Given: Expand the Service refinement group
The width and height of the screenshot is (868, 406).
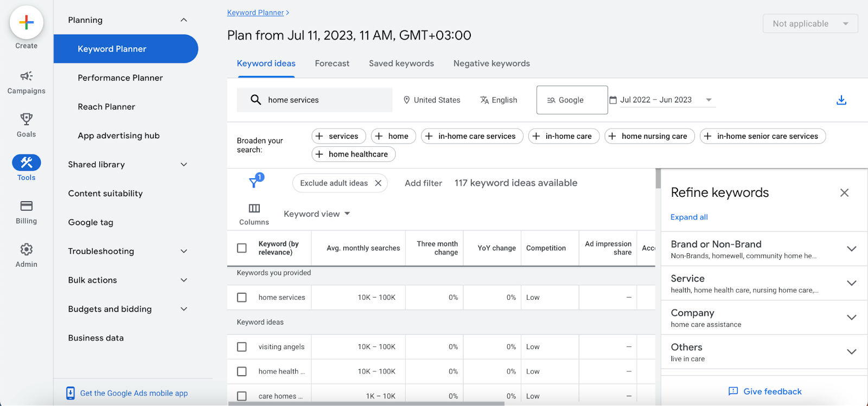Looking at the screenshot, I should [851, 283].
